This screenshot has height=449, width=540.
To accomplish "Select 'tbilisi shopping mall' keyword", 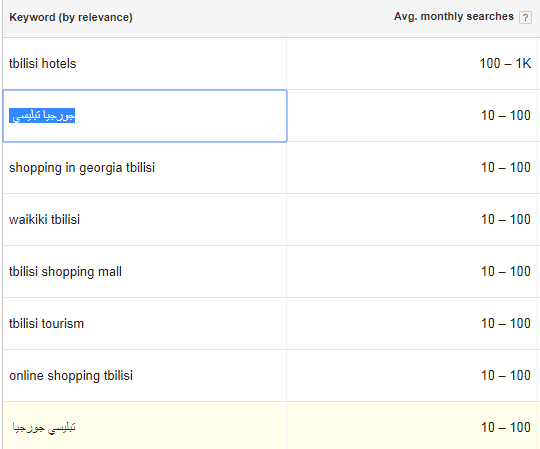I will pos(65,272).
